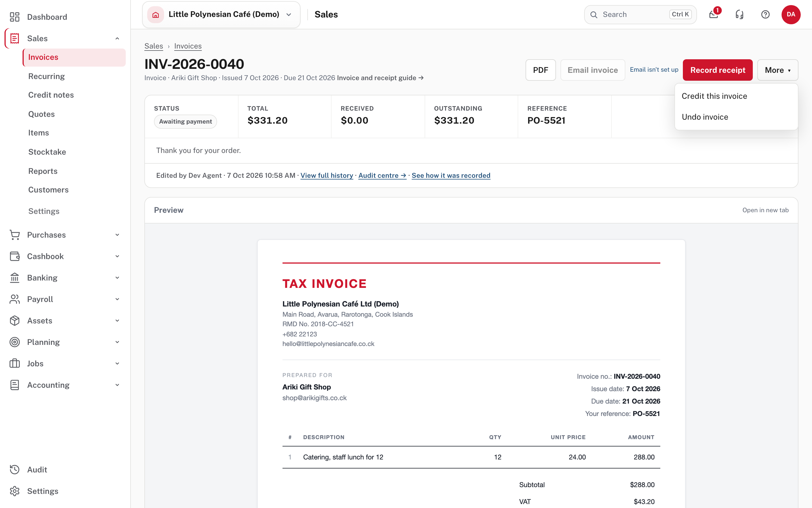Open the notifications inbox icon
Viewport: 812px width, 508px height.
point(714,14)
